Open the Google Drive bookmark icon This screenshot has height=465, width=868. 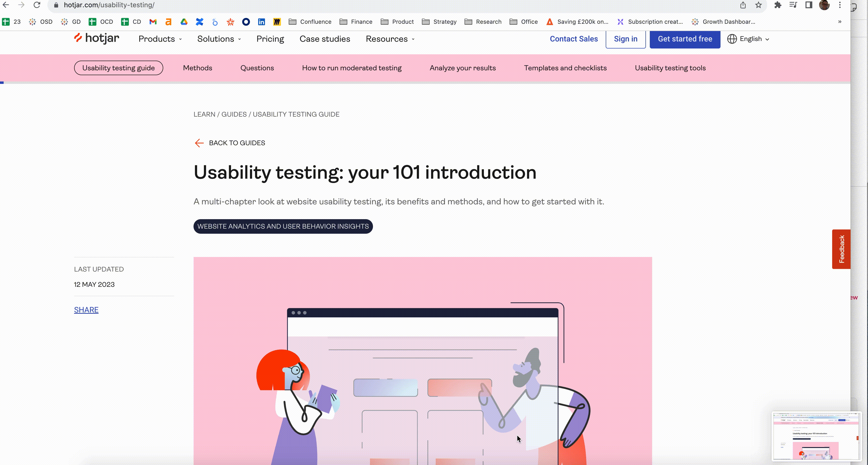[184, 22]
